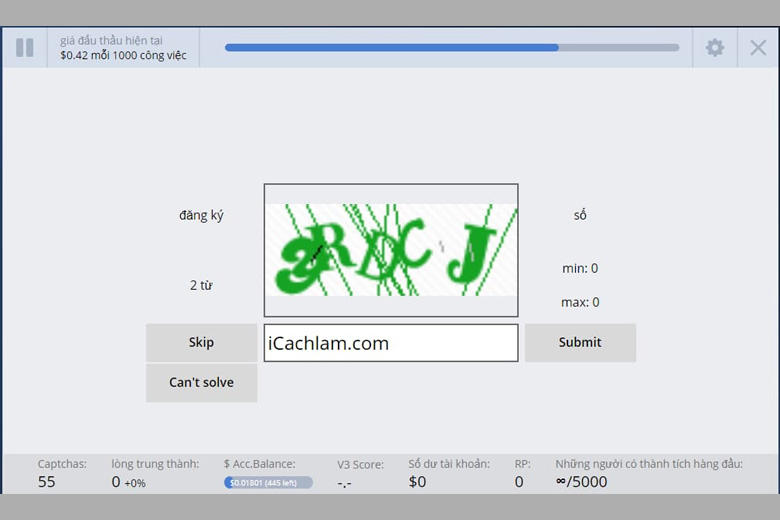Click the RP value 0

tap(519, 482)
